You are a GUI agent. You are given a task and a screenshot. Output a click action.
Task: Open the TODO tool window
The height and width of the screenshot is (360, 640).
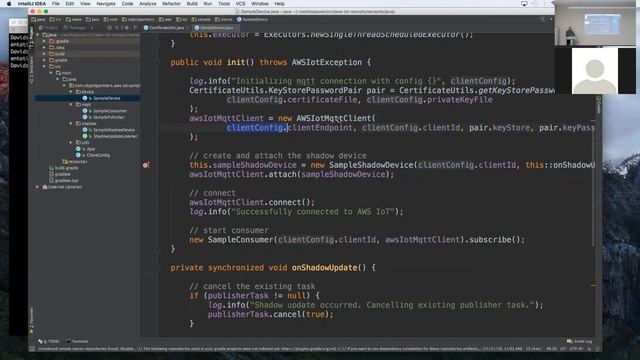[49, 341]
